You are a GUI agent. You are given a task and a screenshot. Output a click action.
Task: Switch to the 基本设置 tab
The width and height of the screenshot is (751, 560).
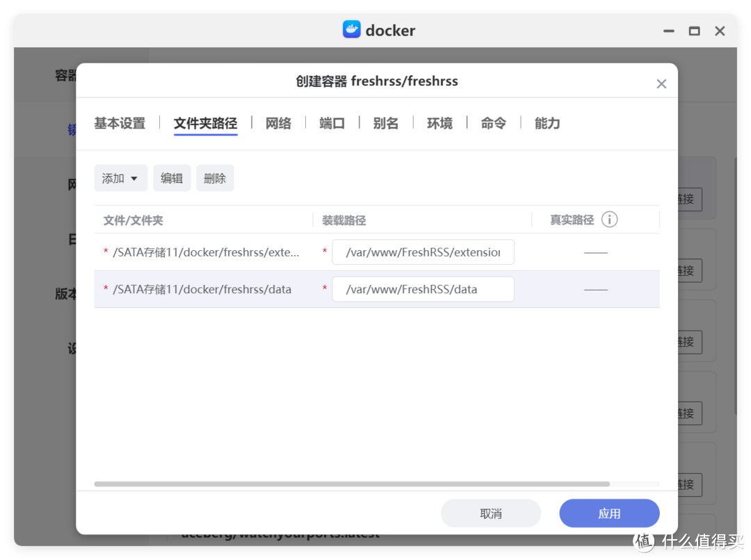tap(120, 123)
